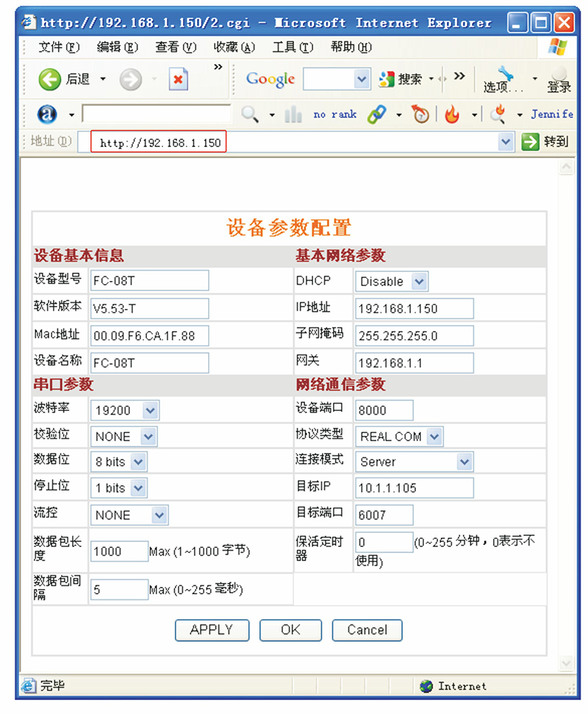The image size is (588, 714).
Task: Click the flame hot pages icon
Action: pos(453,114)
